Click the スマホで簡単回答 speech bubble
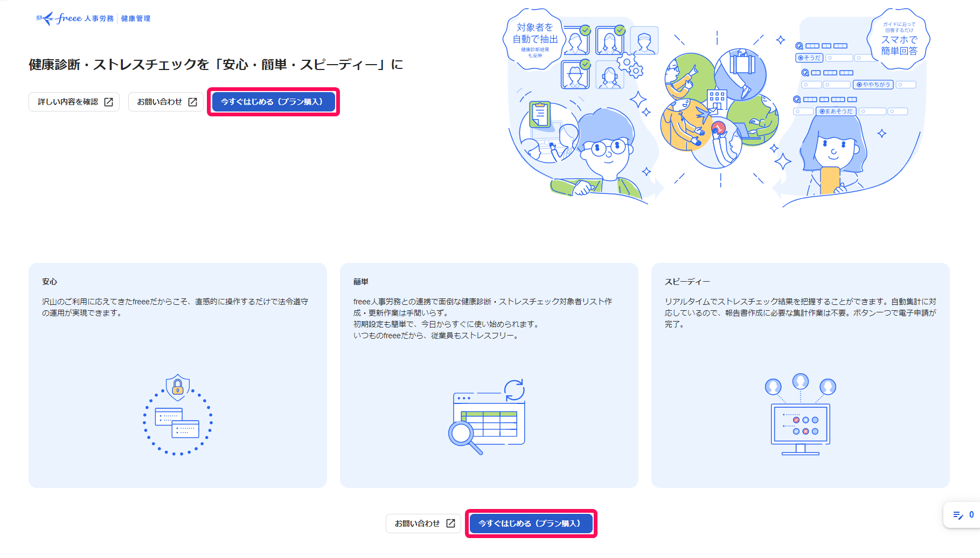Image resolution: width=980 pixels, height=558 pixels. (899, 39)
